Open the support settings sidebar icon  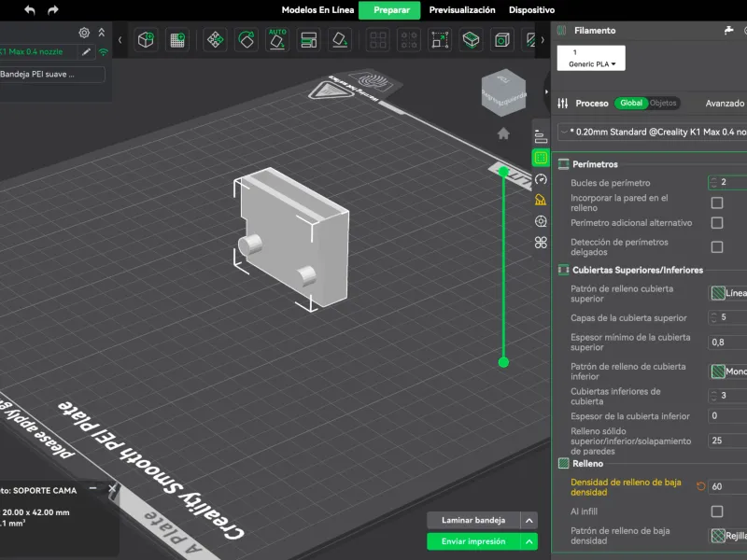point(541,200)
